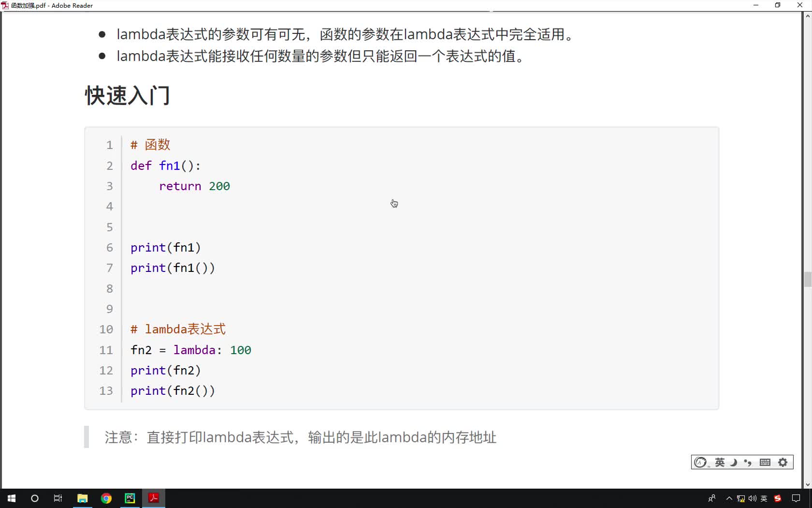Click the note about lambda内存地址
Screen dimensions: 812x508
tap(301, 437)
